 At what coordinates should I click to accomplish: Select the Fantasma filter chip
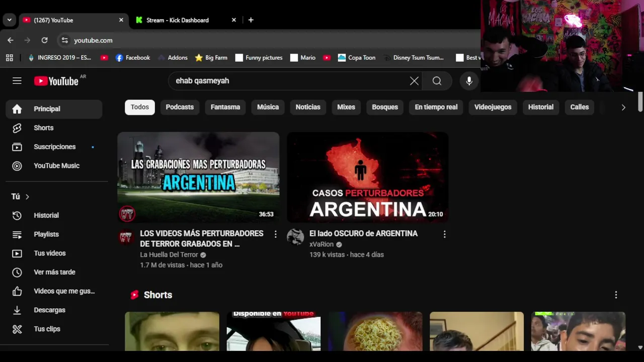click(225, 107)
